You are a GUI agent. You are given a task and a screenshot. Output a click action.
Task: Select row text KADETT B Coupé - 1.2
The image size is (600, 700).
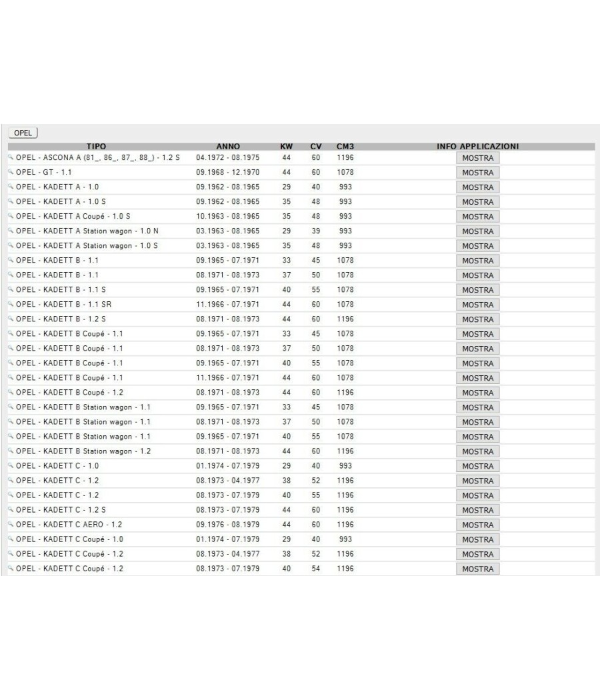tap(69, 393)
